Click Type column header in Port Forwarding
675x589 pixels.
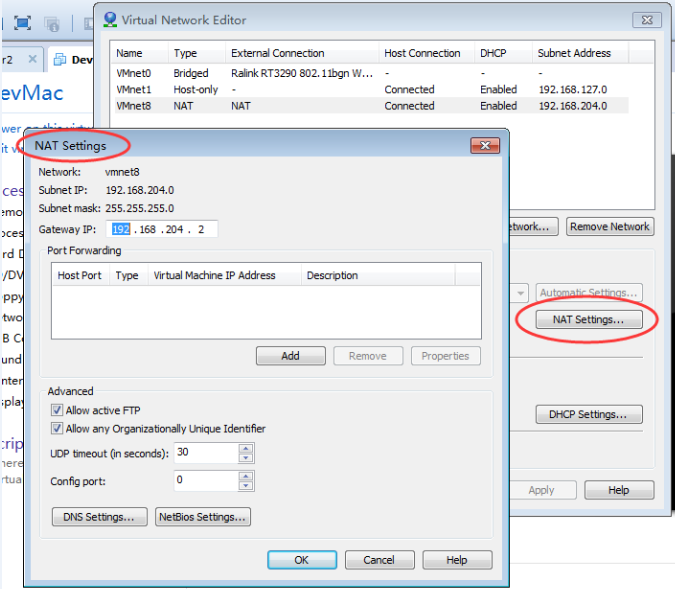click(x=129, y=275)
